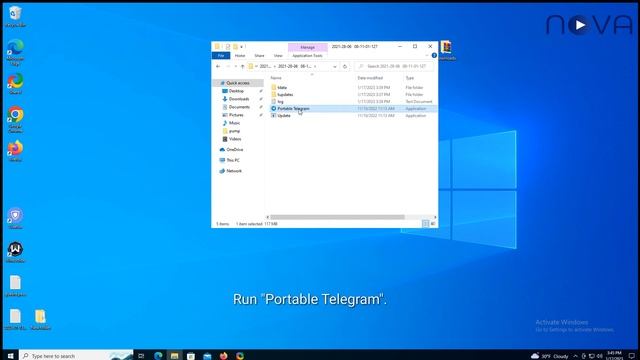640x360 pixels.
Task: Click the Explorer search box
Action: (394, 66)
